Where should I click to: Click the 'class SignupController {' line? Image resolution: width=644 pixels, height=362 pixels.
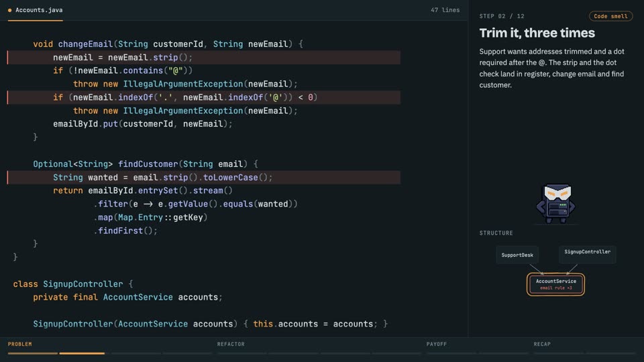tap(73, 284)
